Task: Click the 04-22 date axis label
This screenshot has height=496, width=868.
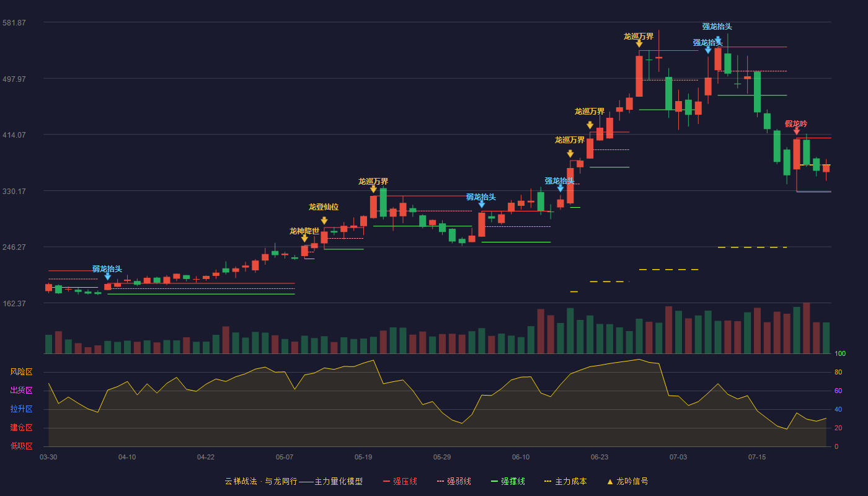Action: pyautogui.click(x=206, y=457)
